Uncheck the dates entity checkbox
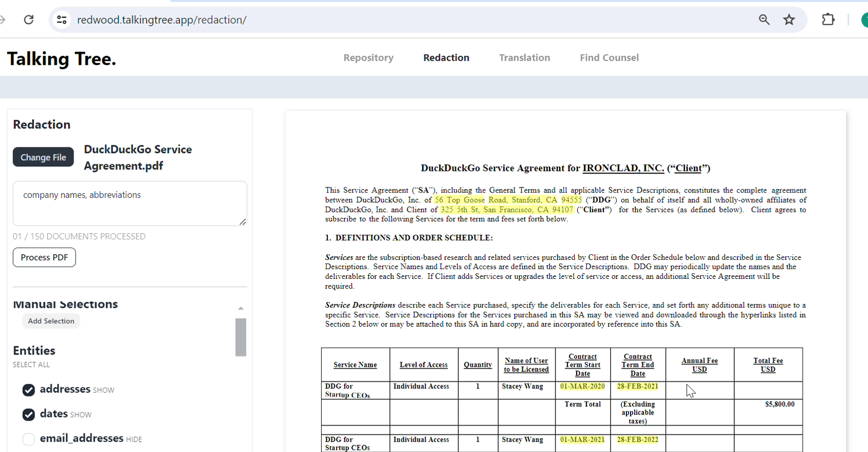 pos(29,415)
